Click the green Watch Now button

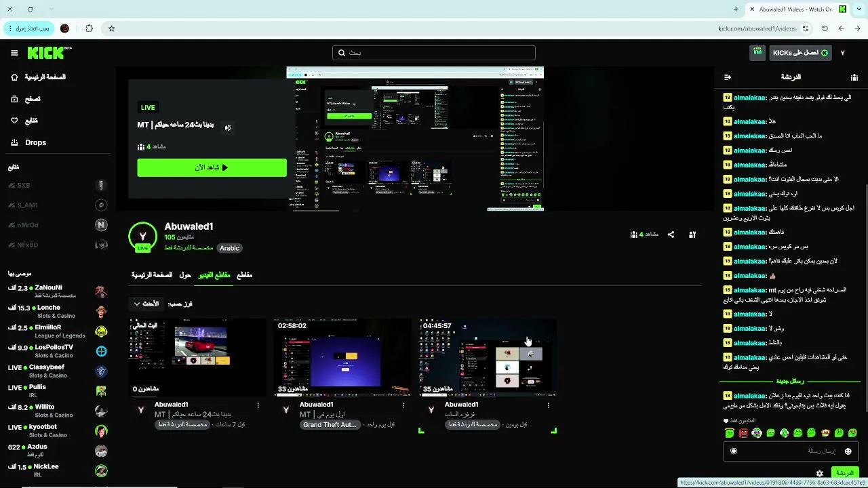coord(212,167)
